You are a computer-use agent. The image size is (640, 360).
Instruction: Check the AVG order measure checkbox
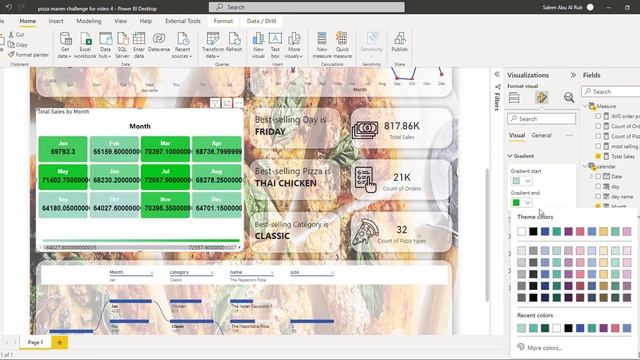tap(598, 116)
